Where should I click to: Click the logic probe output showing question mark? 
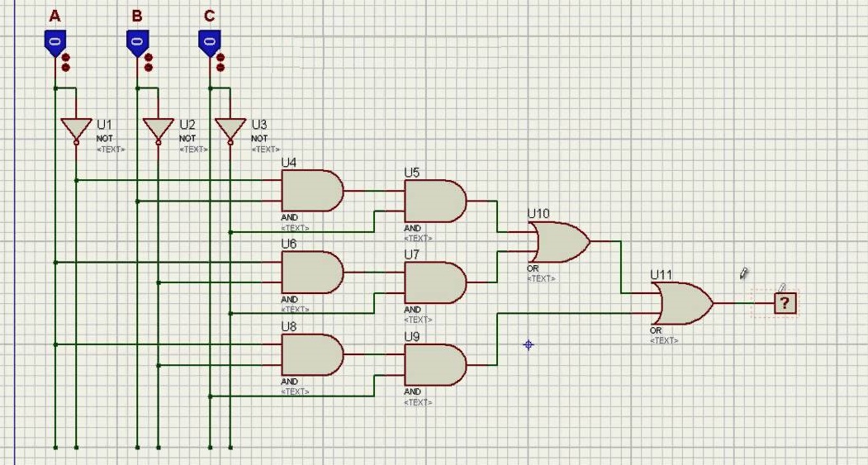click(785, 303)
